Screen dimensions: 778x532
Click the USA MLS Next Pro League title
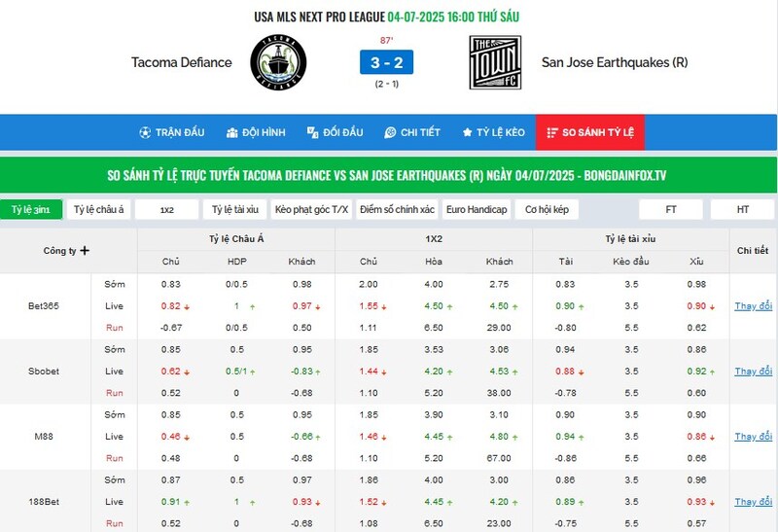[x=320, y=17]
